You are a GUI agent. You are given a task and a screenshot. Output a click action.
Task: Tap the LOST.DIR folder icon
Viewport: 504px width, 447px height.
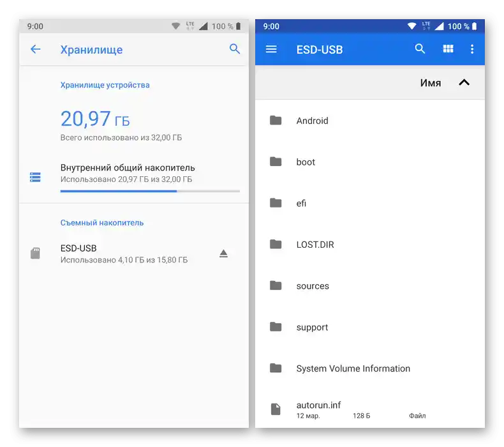[x=276, y=245]
